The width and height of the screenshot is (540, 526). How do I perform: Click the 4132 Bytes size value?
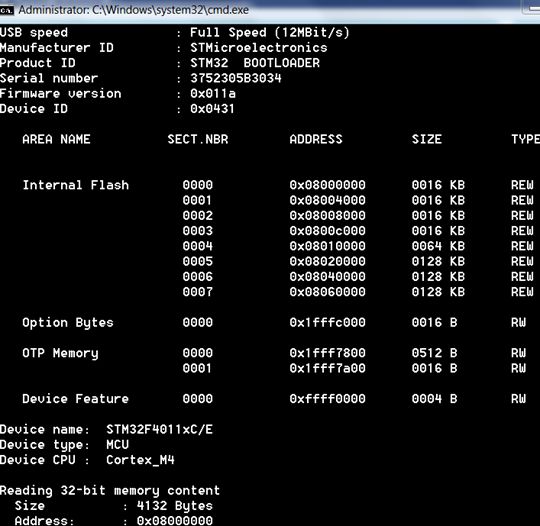pyautogui.click(x=175, y=506)
